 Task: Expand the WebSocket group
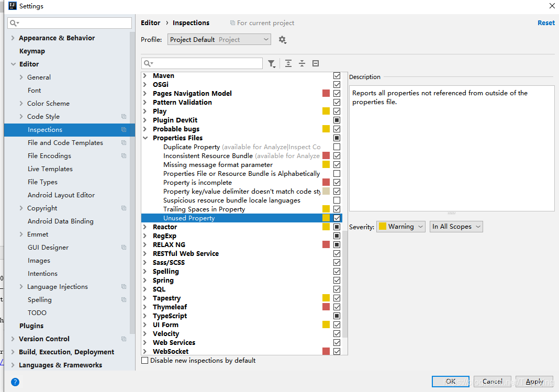(145, 351)
